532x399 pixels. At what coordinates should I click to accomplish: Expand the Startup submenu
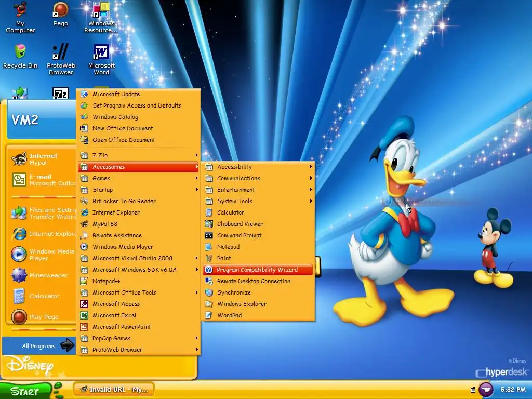(x=138, y=190)
